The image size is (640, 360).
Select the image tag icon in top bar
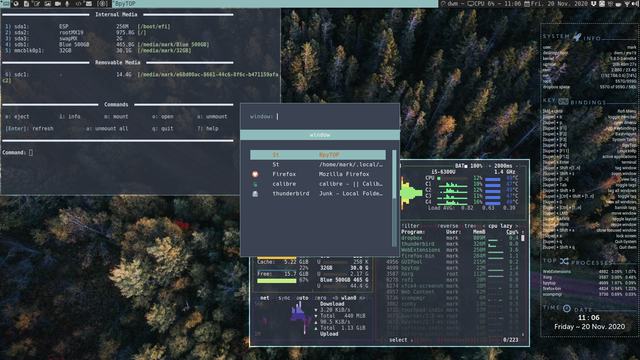47,4
